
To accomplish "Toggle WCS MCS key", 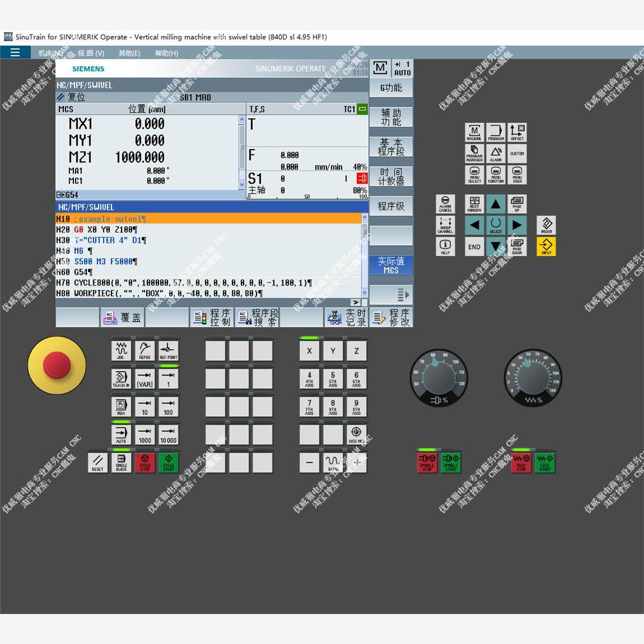I will tap(356, 434).
